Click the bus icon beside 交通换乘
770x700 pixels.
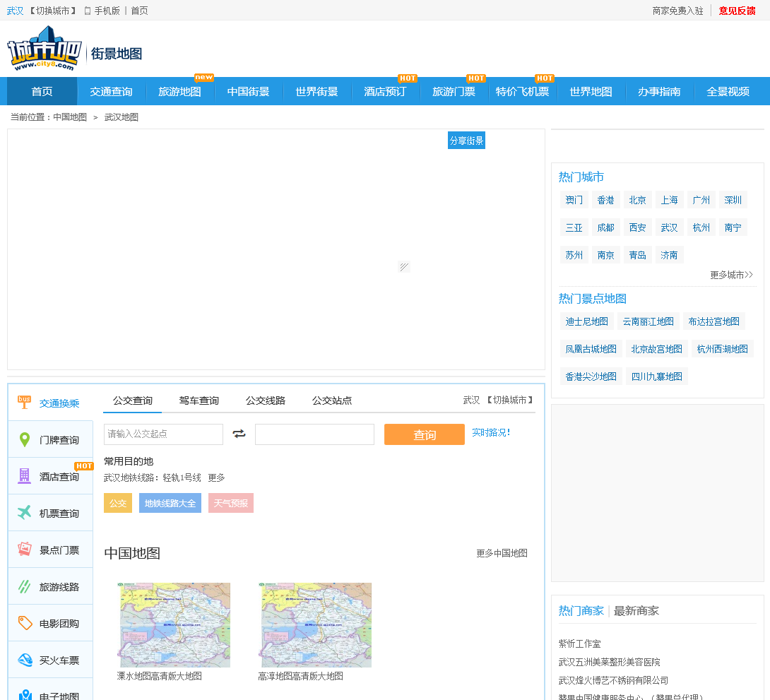(x=24, y=402)
